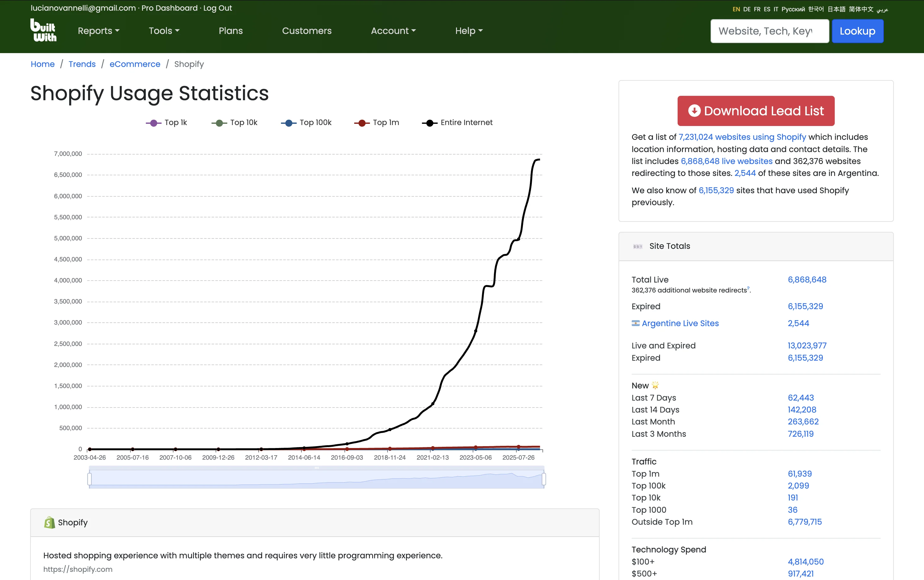The width and height of the screenshot is (924, 580).
Task: Switch language to ES
Action: click(767, 9)
